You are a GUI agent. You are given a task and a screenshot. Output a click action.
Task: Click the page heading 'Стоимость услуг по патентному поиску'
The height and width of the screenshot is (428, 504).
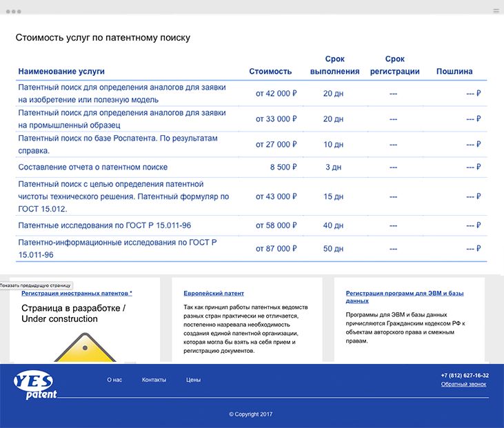(x=103, y=38)
